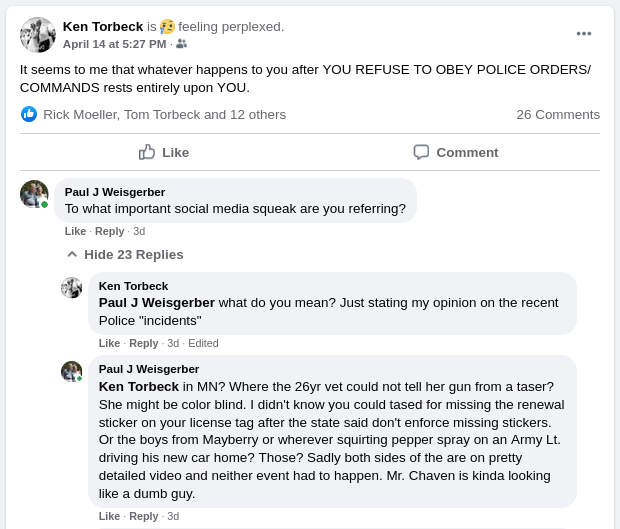Image resolution: width=620 pixels, height=529 pixels.
Task: Click Paul J Weisgerber's top comment avatar
Action: tap(34, 194)
